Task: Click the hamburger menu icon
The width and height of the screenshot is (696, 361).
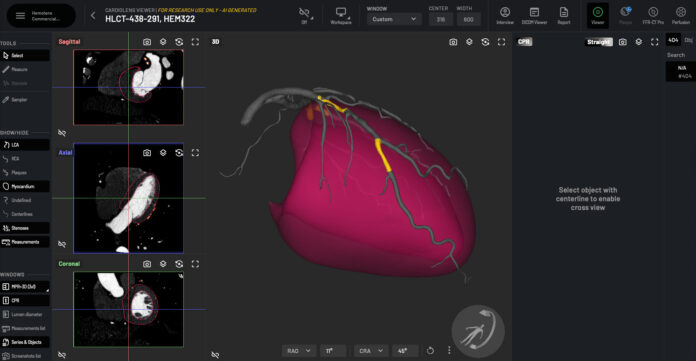Action: pos(20,16)
